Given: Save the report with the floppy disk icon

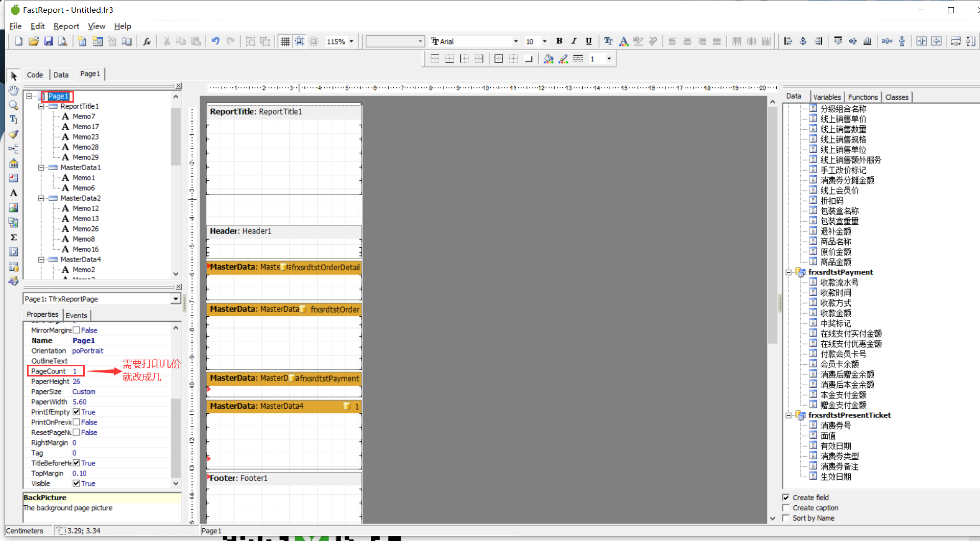Looking at the screenshot, I should pos(49,41).
